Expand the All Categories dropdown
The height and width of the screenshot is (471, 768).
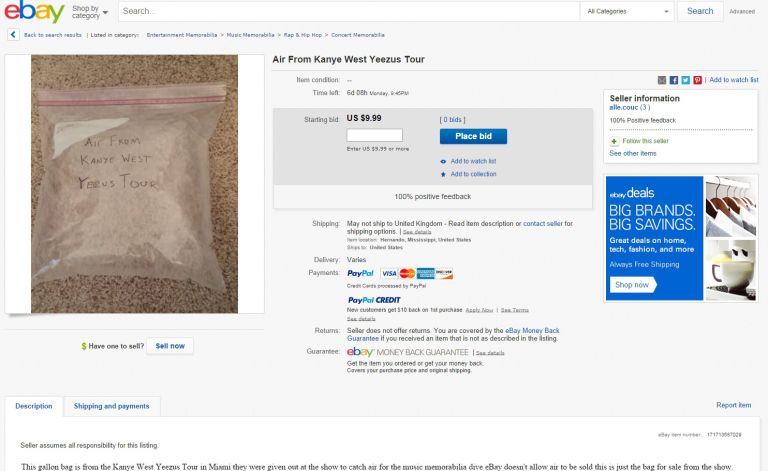click(627, 11)
